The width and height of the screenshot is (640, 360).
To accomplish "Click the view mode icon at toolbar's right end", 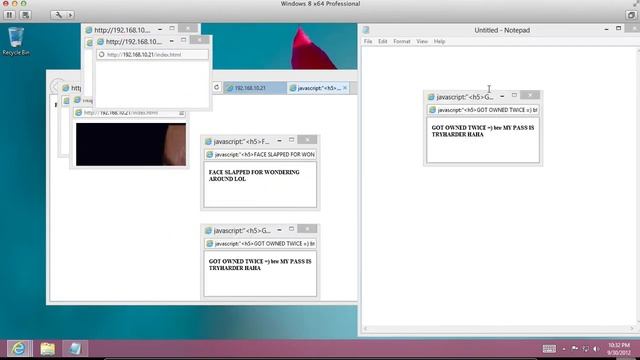I will coord(631,15).
